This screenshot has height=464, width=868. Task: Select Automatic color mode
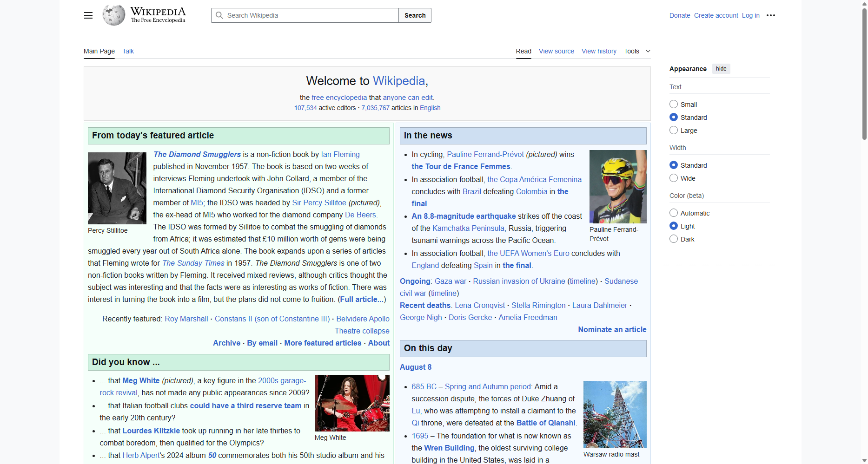coord(674,213)
